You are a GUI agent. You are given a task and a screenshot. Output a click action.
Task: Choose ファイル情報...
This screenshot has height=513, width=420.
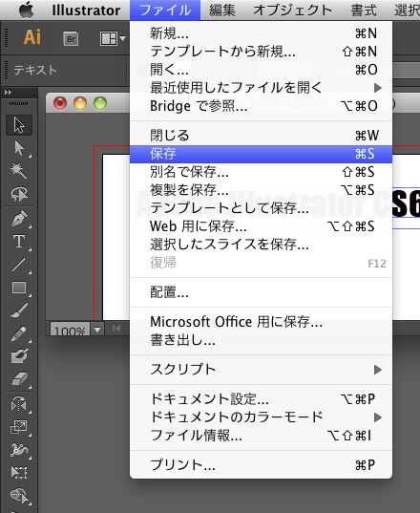(x=262, y=436)
